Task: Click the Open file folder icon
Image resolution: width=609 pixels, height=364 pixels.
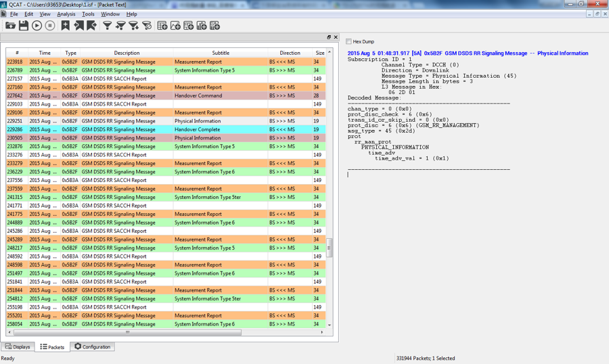Action: pyautogui.click(x=10, y=26)
